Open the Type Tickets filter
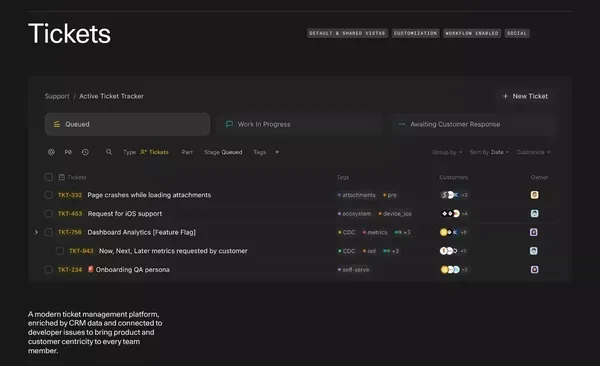 [x=146, y=152]
